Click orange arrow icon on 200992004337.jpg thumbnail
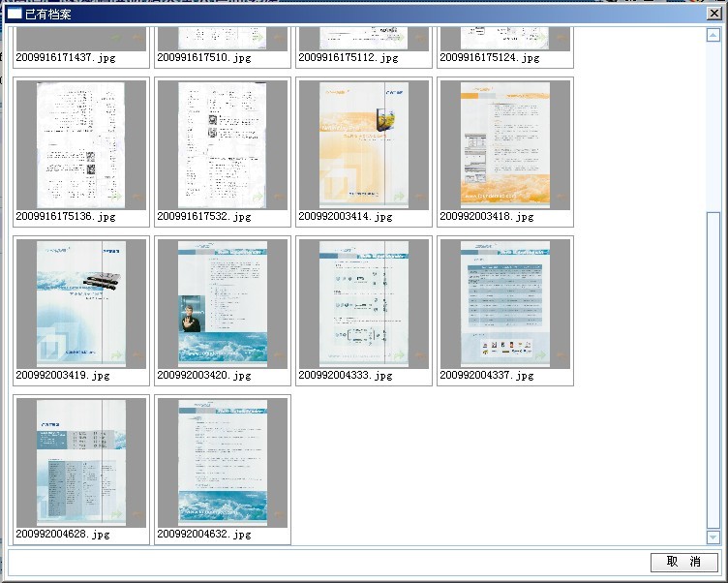Screen dimensions: 728x583 point(562,355)
